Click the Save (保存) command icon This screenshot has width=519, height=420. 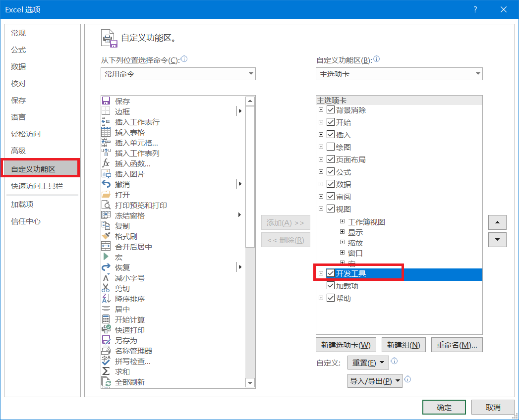[x=106, y=101]
